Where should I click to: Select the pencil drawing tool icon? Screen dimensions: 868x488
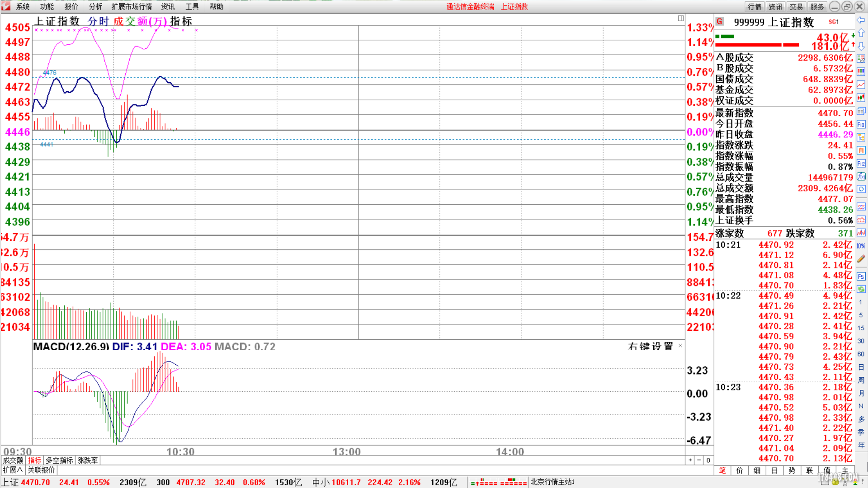coord(861,258)
